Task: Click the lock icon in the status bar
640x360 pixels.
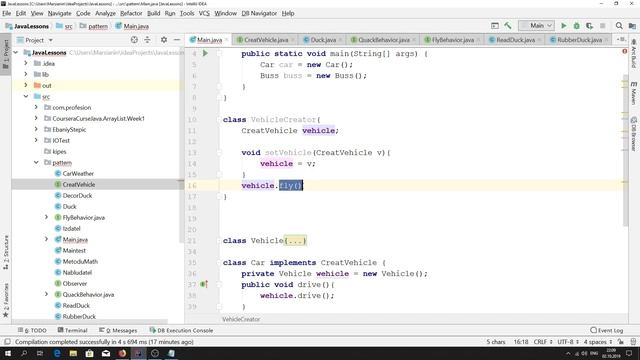Action: coord(620,342)
